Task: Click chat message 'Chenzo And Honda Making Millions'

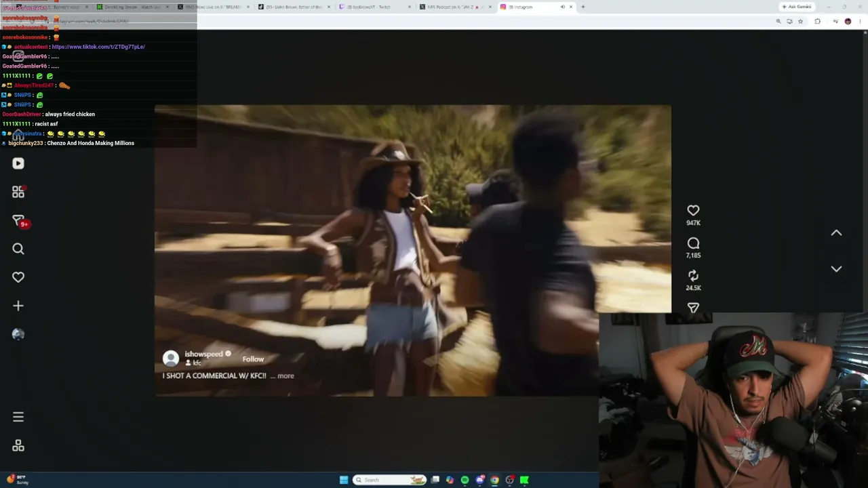Action: [91, 144]
